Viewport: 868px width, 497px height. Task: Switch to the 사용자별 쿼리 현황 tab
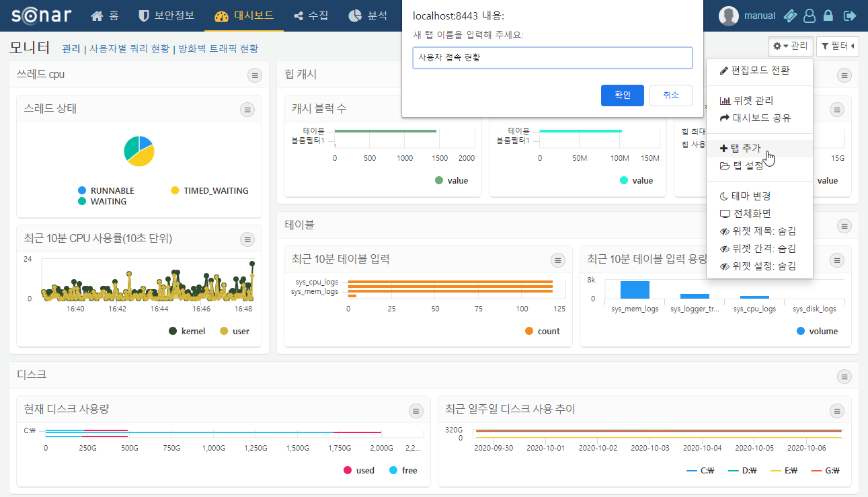coord(130,48)
